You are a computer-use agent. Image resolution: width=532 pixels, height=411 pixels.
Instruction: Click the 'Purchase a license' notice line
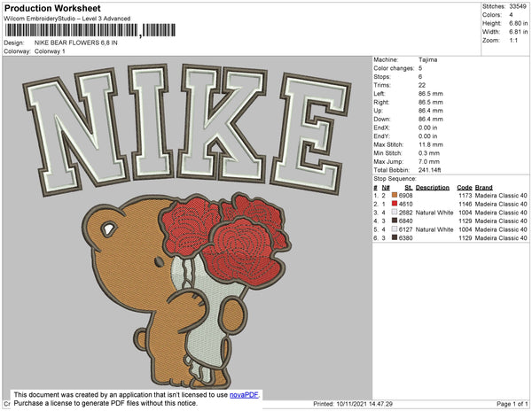click(106, 403)
